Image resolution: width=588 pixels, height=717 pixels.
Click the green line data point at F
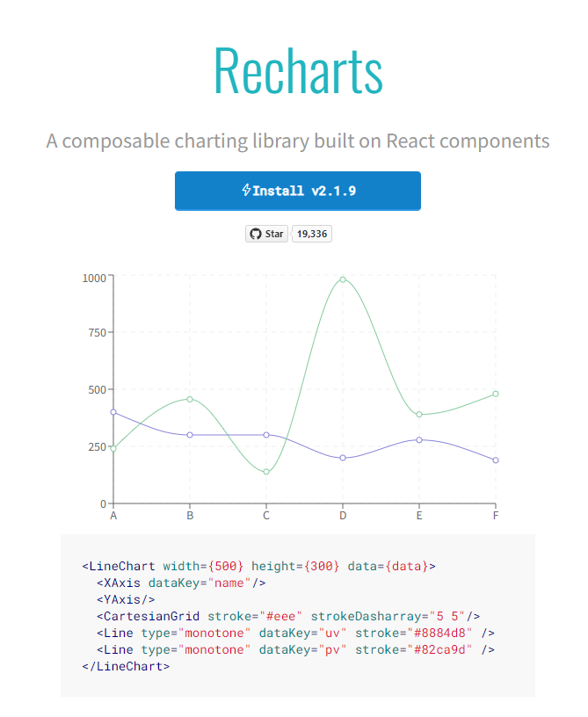click(x=496, y=394)
